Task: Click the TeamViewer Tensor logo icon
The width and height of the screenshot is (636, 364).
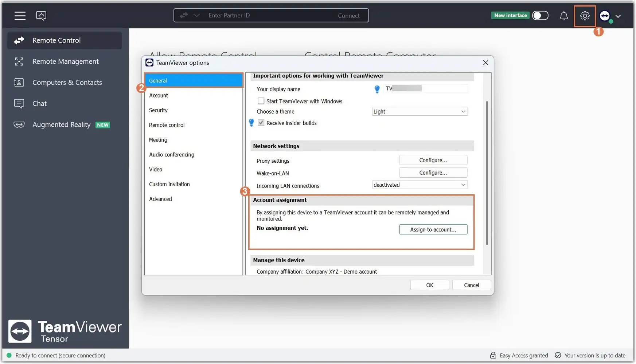Action: pos(20,331)
